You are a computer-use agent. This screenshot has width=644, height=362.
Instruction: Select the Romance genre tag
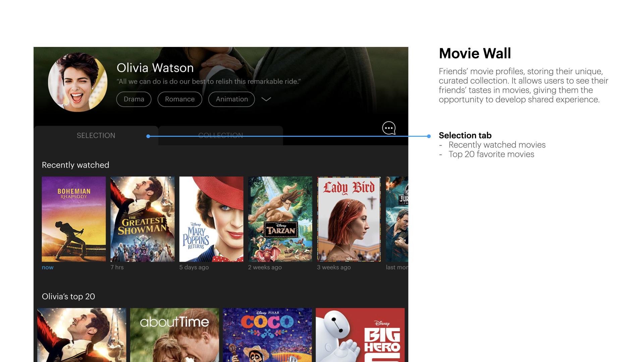pos(180,99)
